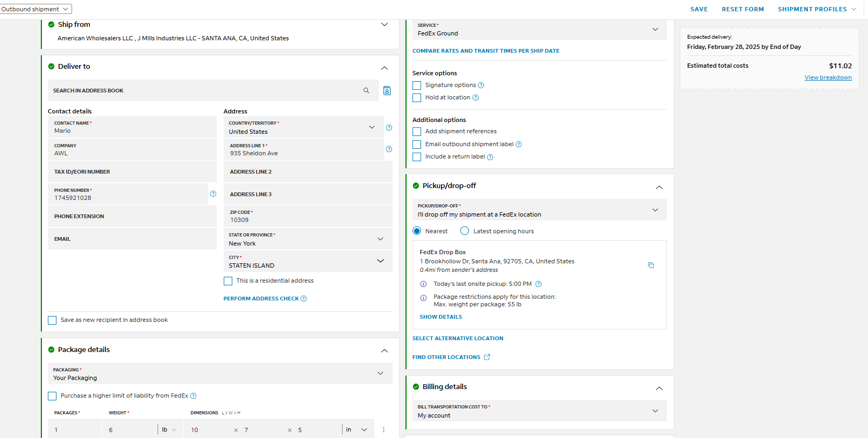Click package restrictions info icon
868x438 pixels.
coord(423,297)
